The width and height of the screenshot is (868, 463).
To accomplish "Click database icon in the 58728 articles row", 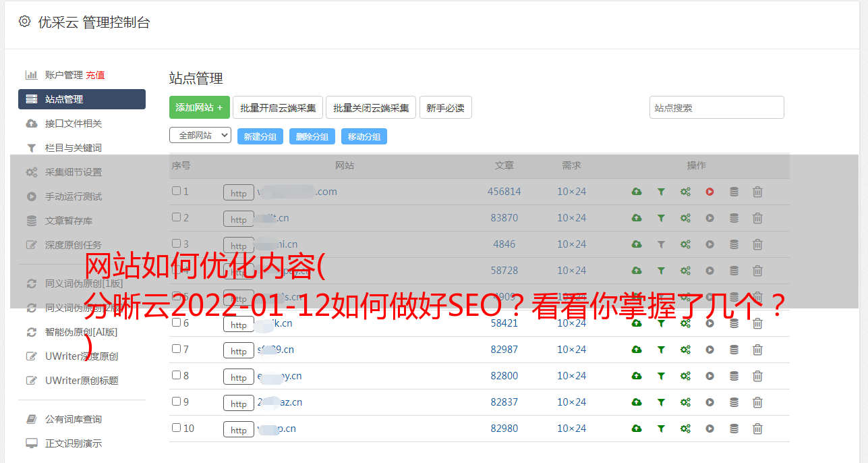I will click(x=734, y=271).
